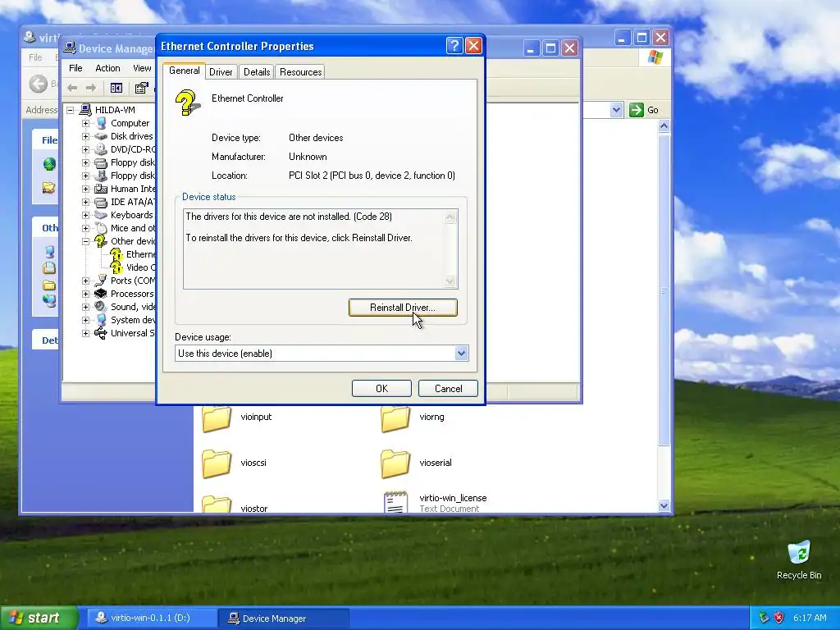Click the Properties toolbar icon in Device Manager

coord(141,88)
